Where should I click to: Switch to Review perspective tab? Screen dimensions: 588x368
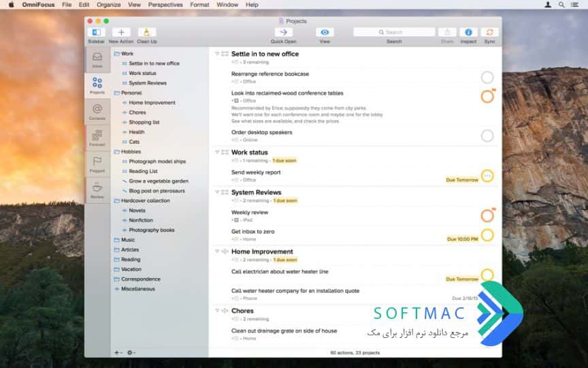pyautogui.click(x=97, y=190)
